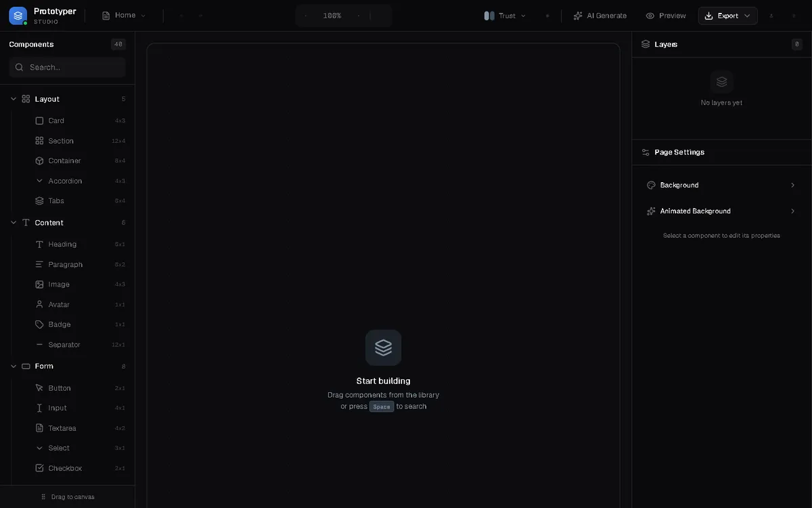Click the Layers panel stack icon
812x508 pixels.
(646, 44)
